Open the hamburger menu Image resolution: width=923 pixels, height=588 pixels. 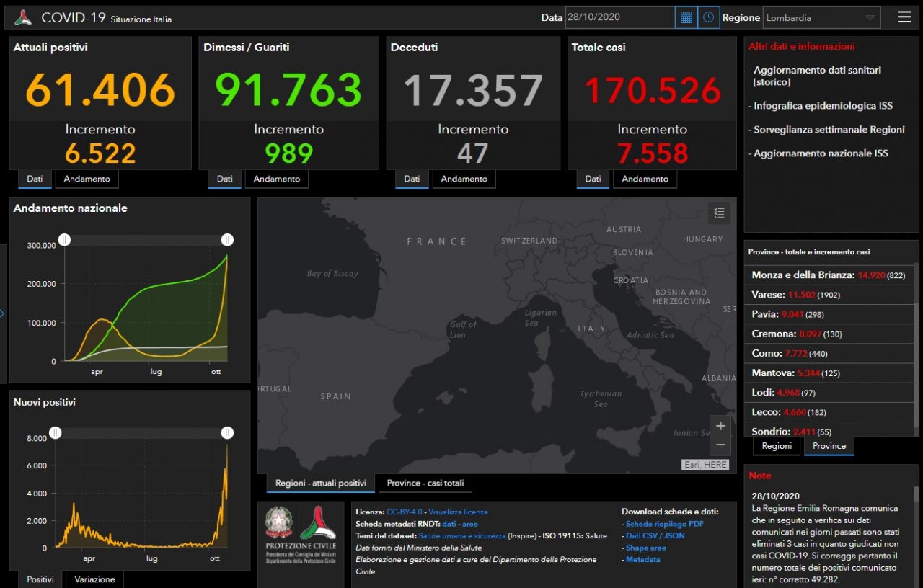(x=904, y=17)
